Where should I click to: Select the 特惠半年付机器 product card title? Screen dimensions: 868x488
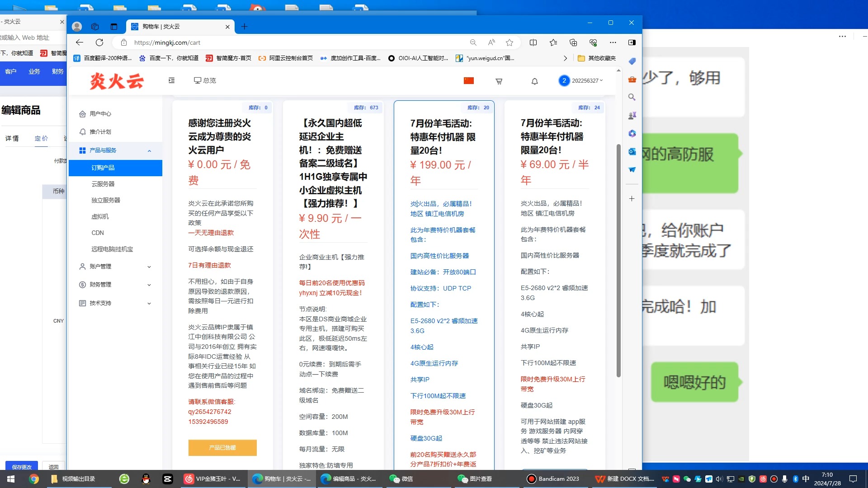(552, 136)
